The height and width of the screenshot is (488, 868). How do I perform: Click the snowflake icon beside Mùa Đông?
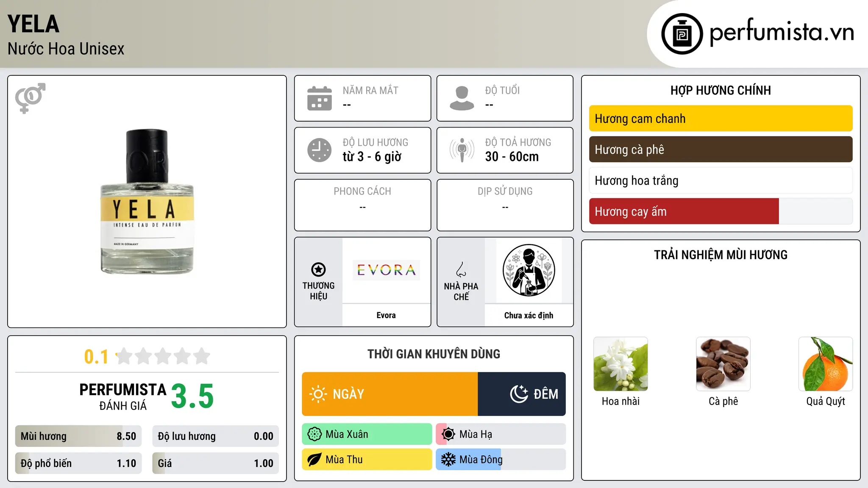click(x=448, y=460)
